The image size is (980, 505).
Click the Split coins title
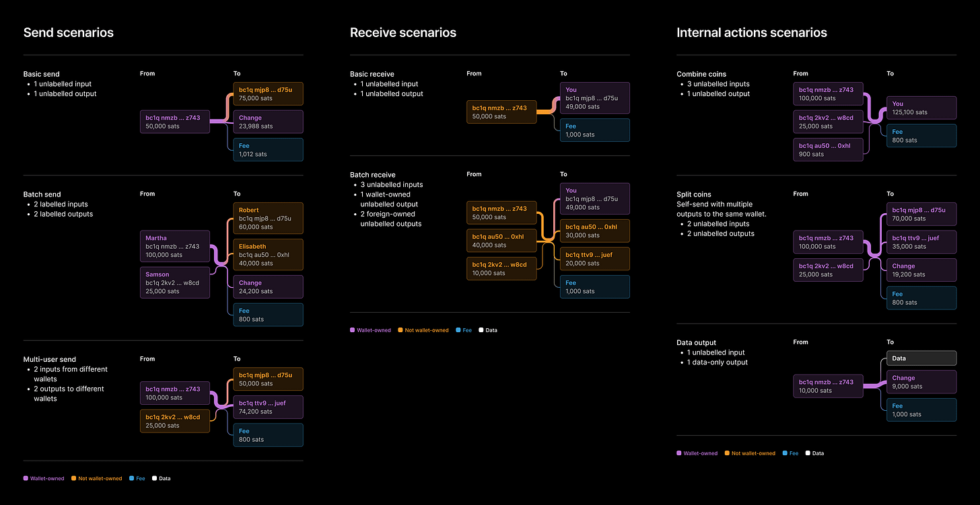[x=694, y=194]
